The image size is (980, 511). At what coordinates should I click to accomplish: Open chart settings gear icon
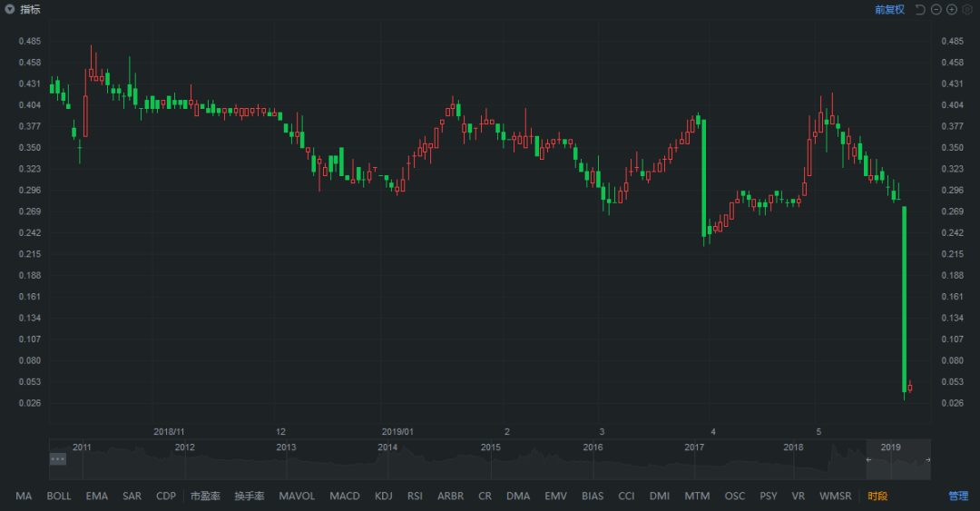click(x=967, y=9)
